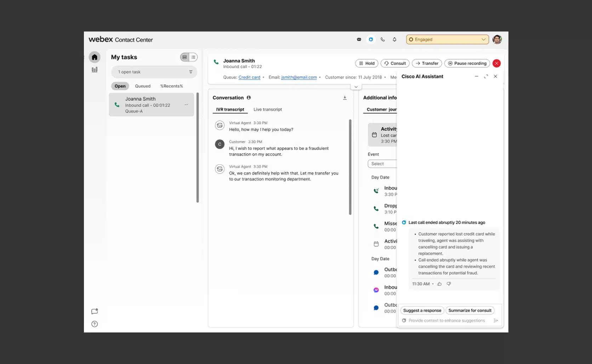
Task: Click the Consult button
Action: tap(395, 63)
